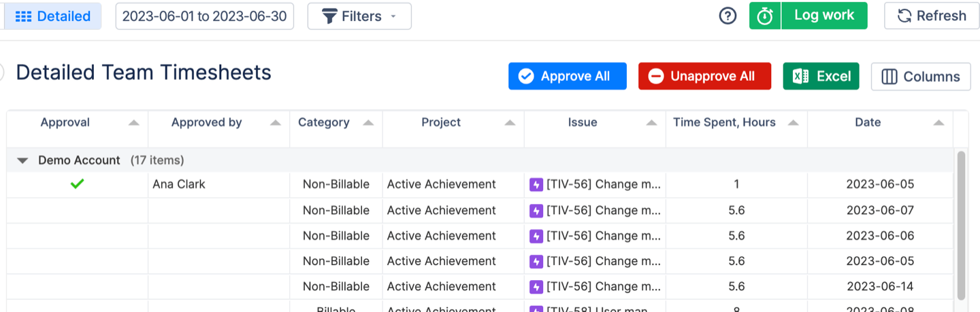Click the purple issue icon in 2023-06-07 row
The height and width of the screenshot is (312, 980).
[536, 211]
